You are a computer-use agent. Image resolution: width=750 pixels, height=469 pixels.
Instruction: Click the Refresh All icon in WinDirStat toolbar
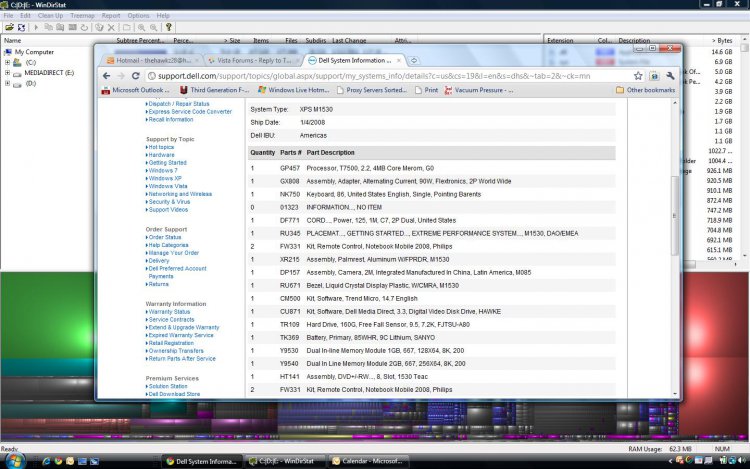[22, 28]
